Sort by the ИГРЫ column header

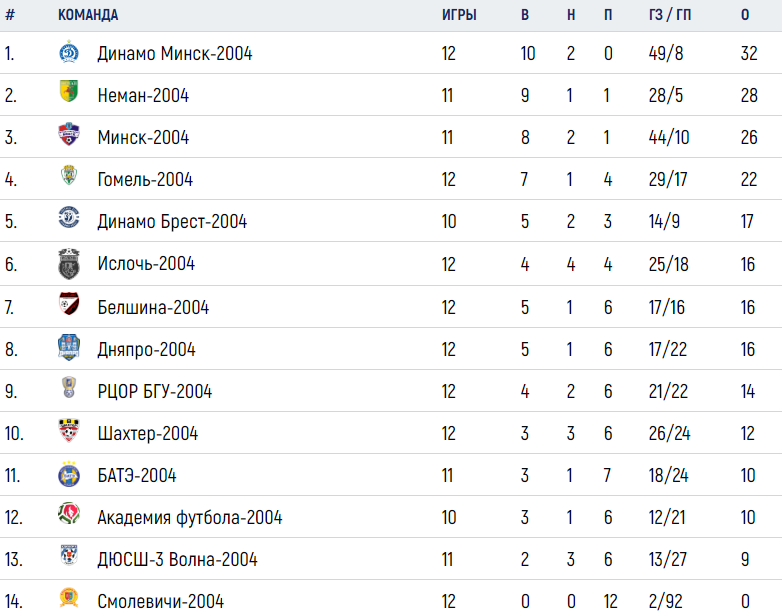point(459,15)
